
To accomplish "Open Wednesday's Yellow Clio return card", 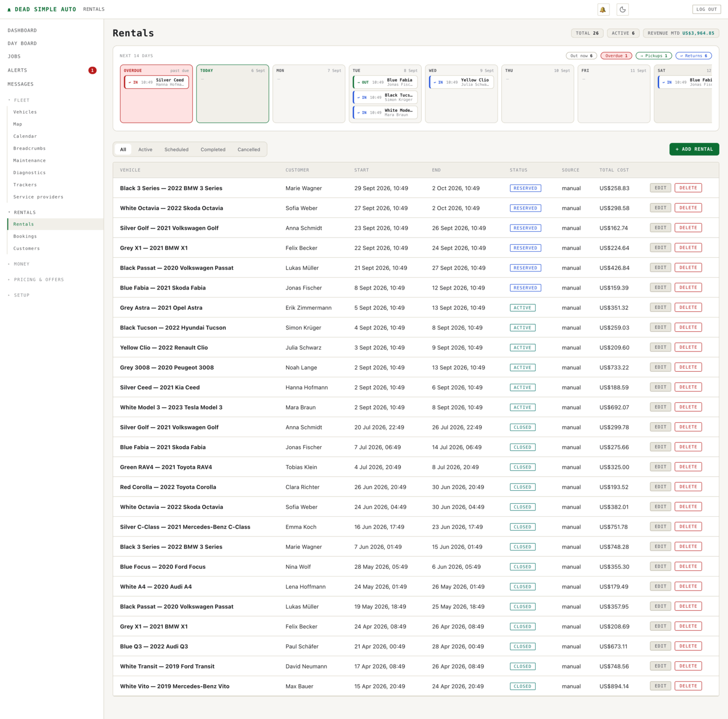I will tap(462, 82).
